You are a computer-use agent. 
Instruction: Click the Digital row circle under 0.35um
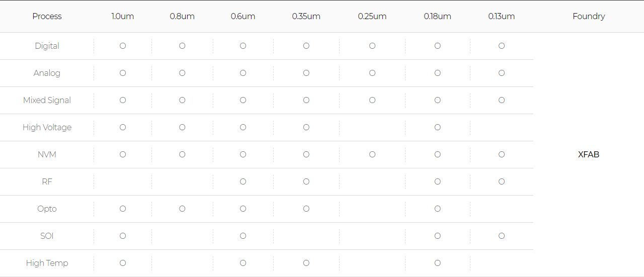click(x=306, y=46)
